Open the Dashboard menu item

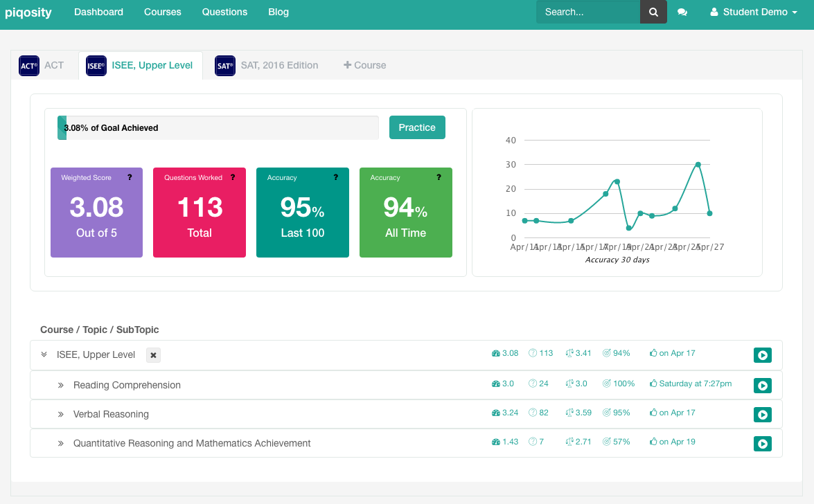pos(98,12)
